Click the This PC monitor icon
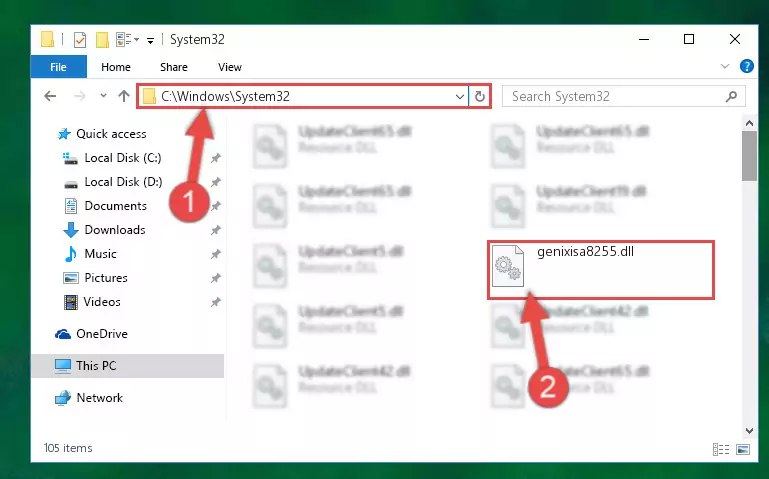This screenshot has width=769, height=479. (x=63, y=366)
